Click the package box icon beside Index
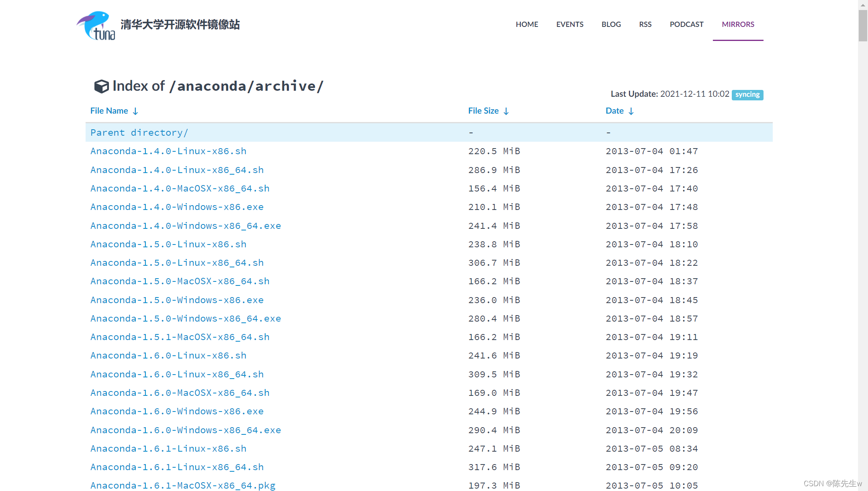Image resolution: width=868 pixels, height=491 pixels. point(101,86)
